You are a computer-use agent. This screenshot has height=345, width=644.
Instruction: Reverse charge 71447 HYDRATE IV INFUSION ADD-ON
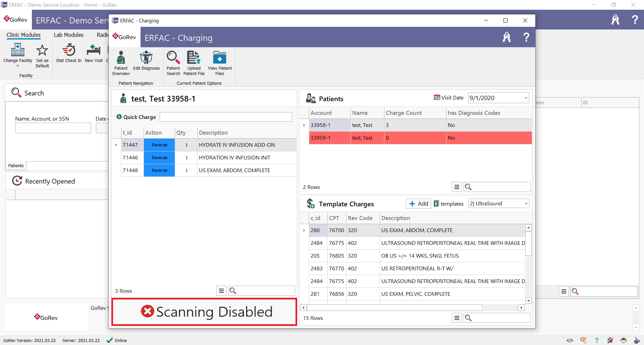(159, 145)
